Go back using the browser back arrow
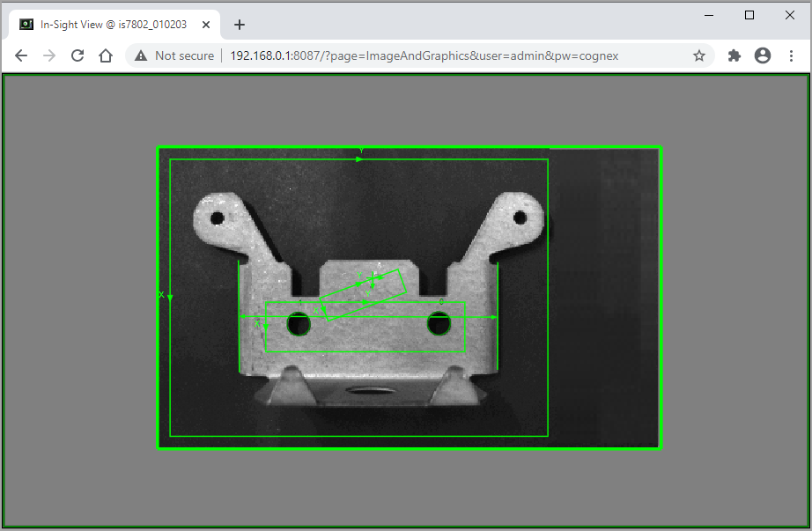Screen dimensions: 812x531 21,55
